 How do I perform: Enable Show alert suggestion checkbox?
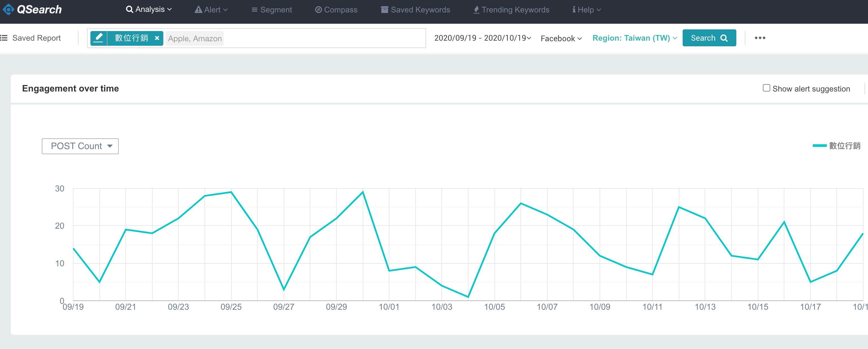[x=766, y=88]
